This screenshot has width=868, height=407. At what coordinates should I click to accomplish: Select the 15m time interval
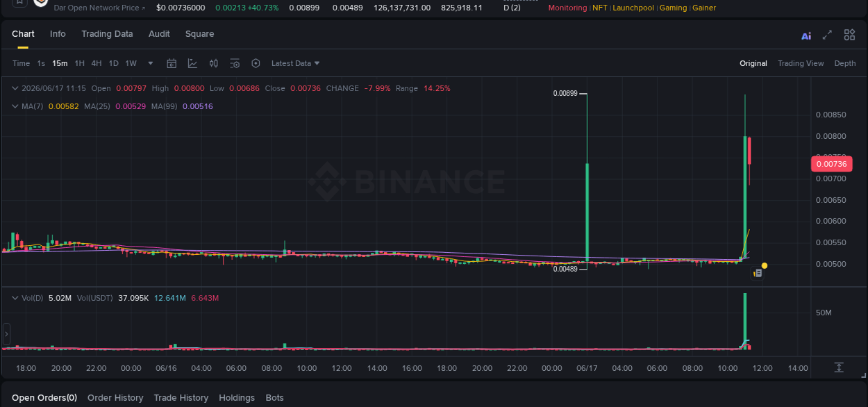coord(60,63)
